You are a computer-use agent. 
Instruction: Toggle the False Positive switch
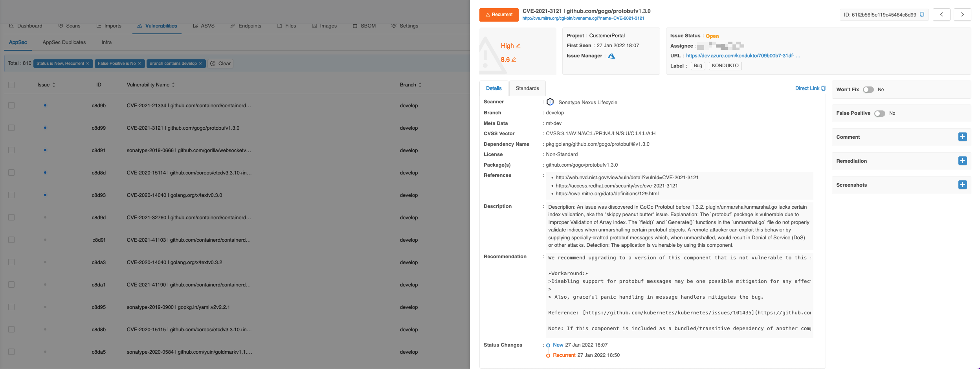(879, 114)
